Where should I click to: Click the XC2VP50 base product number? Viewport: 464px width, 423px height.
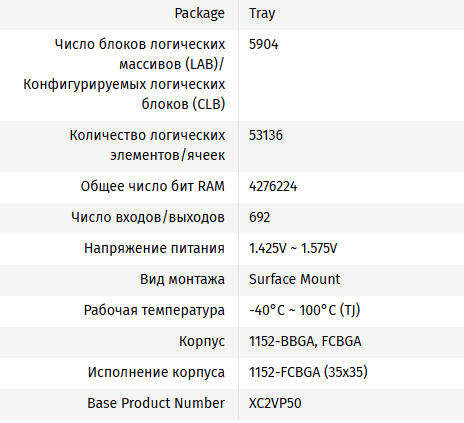pyautogui.click(x=275, y=403)
